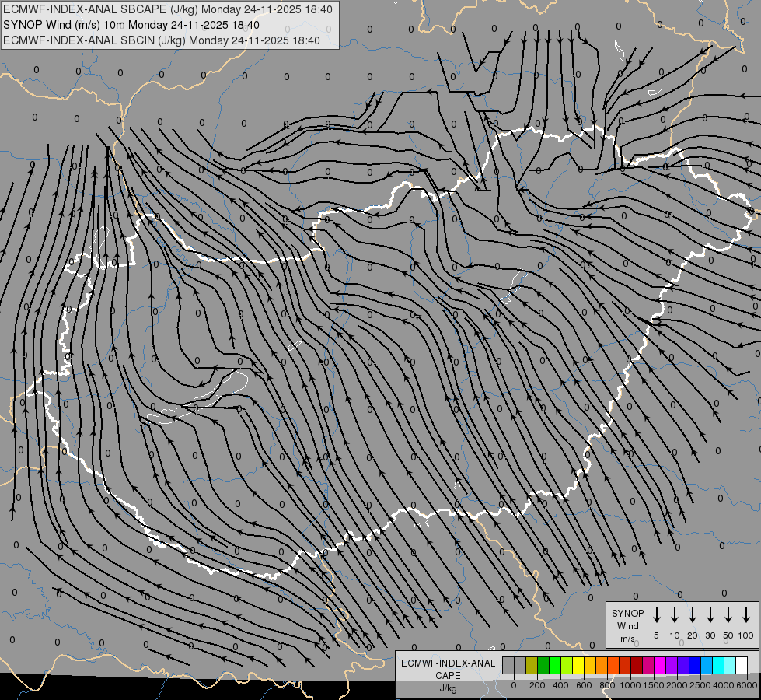761x700 pixels.
Task: Click the wind legend arrow above 50
Action: click(728, 615)
